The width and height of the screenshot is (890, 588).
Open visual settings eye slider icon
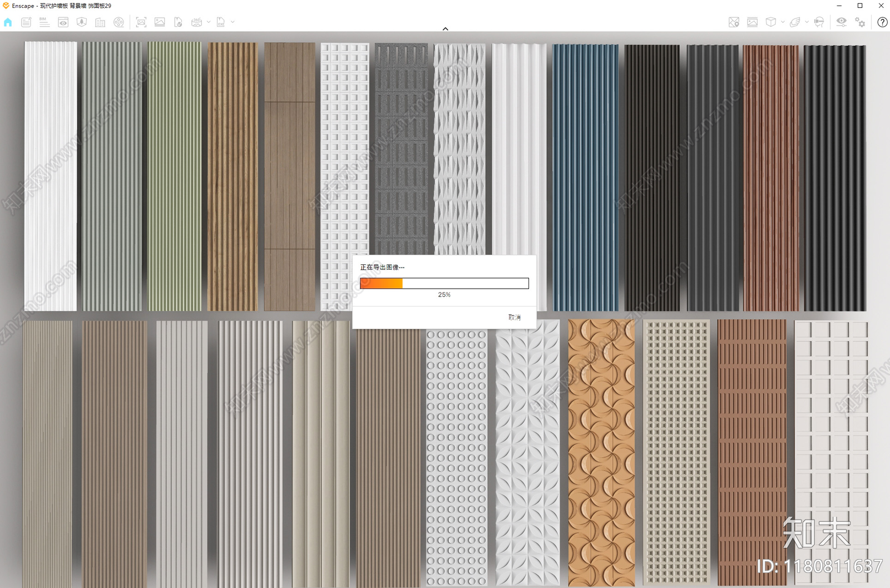click(842, 22)
